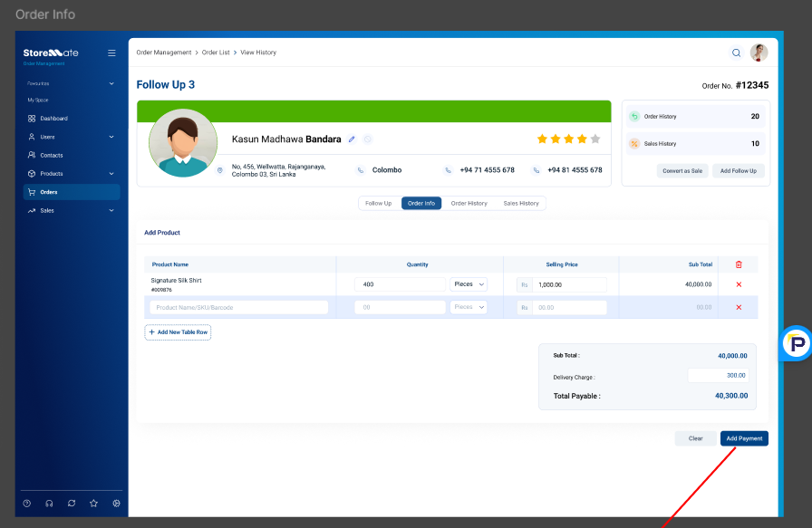This screenshot has height=528, width=812.
Task: Click phone icon beside +94 71 4555 678
Action: 448,170
